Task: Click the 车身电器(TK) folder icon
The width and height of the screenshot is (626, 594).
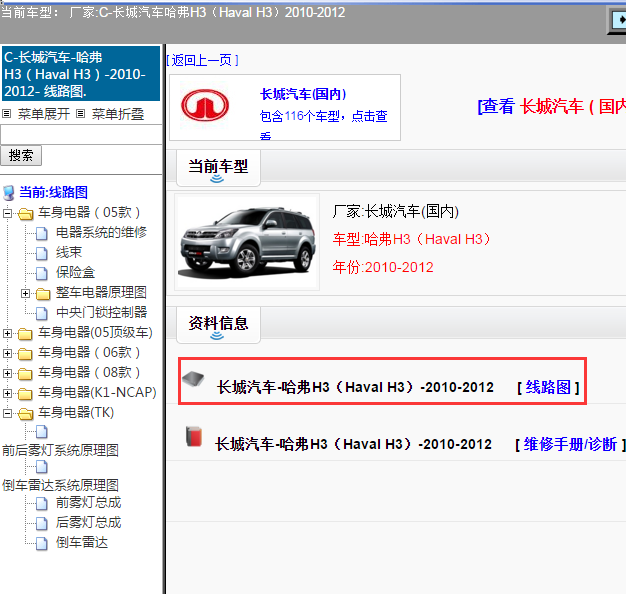Action: point(25,414)
